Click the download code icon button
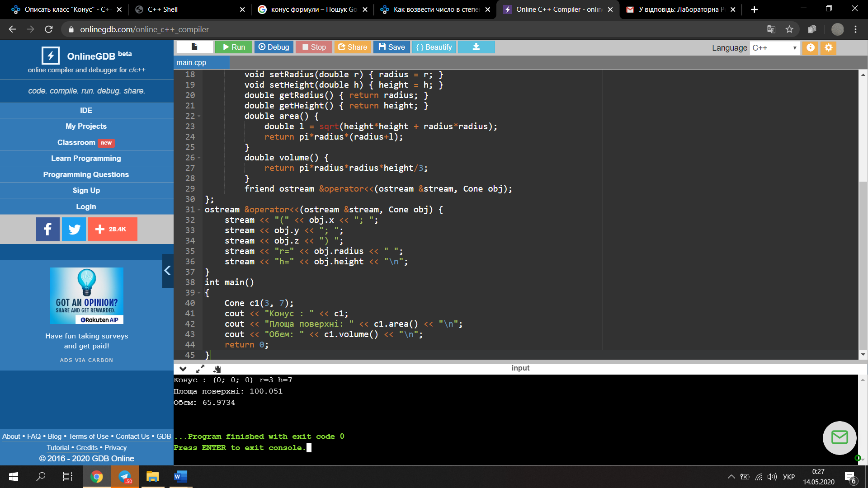 [x=476, y=47]
